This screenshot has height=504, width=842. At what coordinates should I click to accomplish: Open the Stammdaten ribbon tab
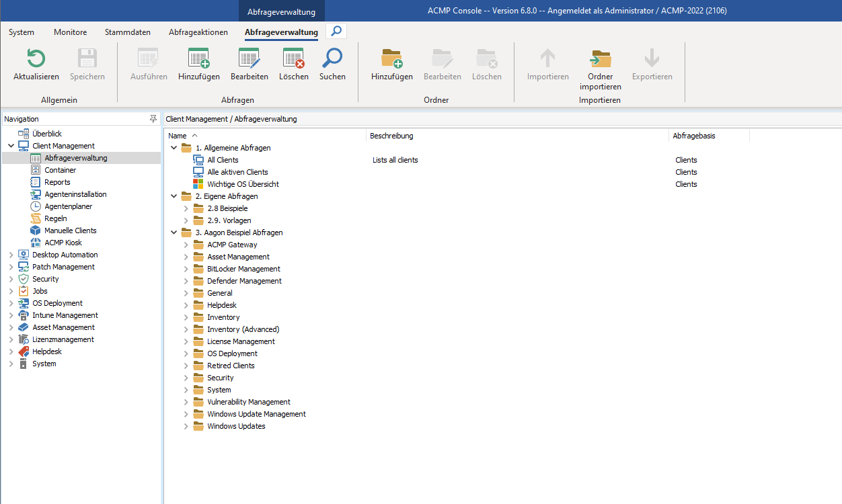pos(128,32)
